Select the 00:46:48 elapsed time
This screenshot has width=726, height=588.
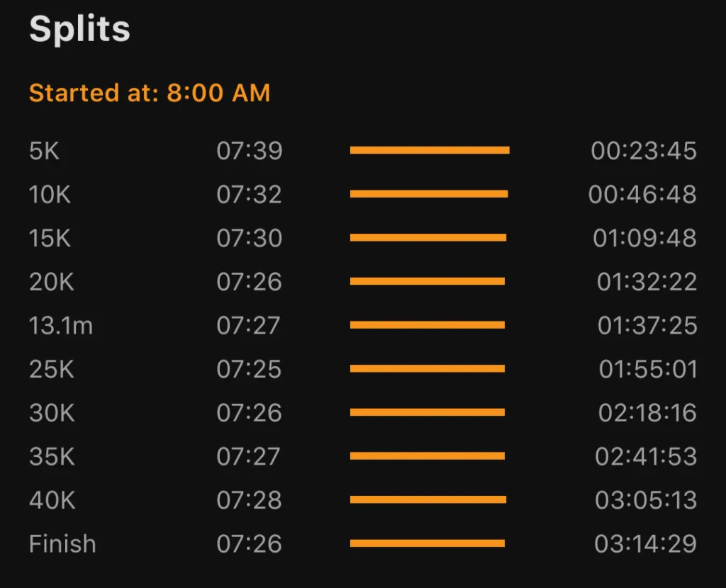point(642,195)
